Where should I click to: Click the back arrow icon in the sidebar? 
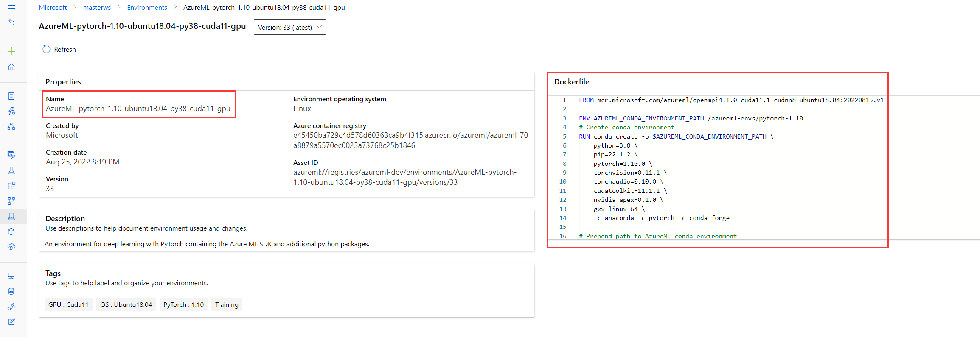11,22
